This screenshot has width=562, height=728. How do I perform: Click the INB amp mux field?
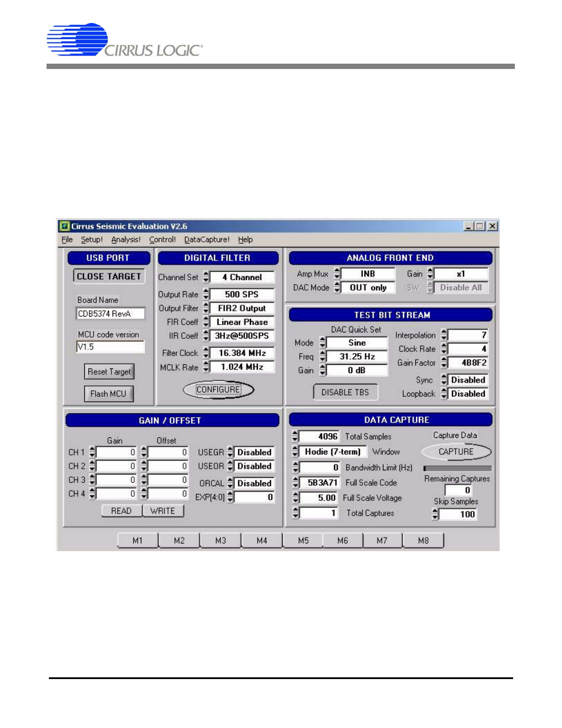click(368, 274)
